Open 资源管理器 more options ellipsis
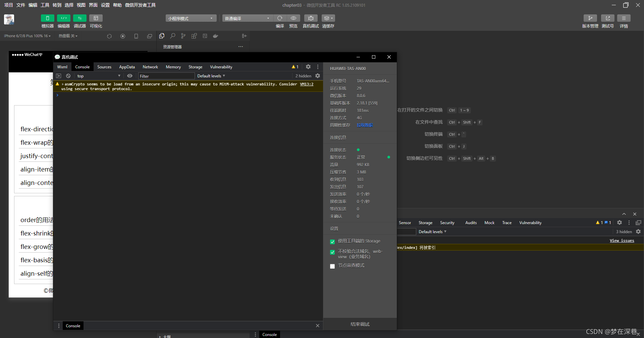Viewport: 644px width, 338px height. click(x=240, y=47)
